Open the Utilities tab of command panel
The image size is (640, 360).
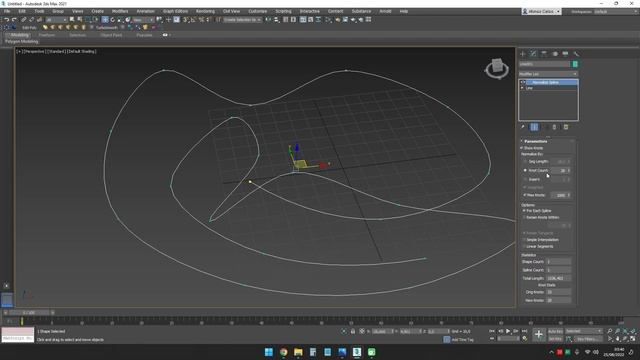coord(576,53)
